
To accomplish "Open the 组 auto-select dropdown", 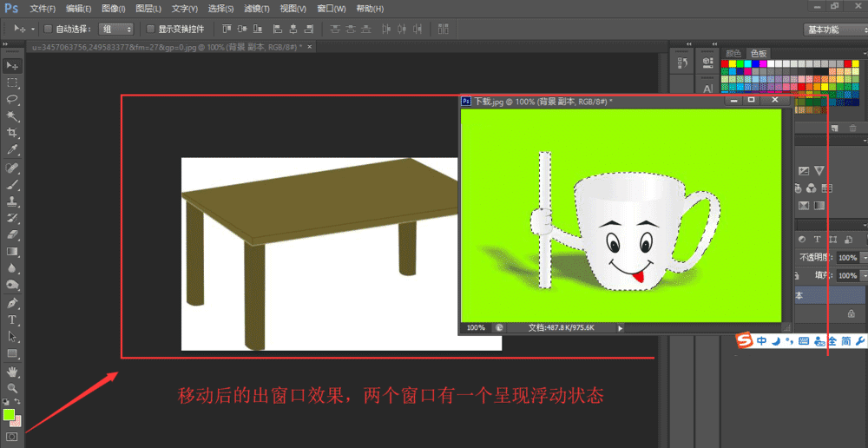I will tap(115, 29).
